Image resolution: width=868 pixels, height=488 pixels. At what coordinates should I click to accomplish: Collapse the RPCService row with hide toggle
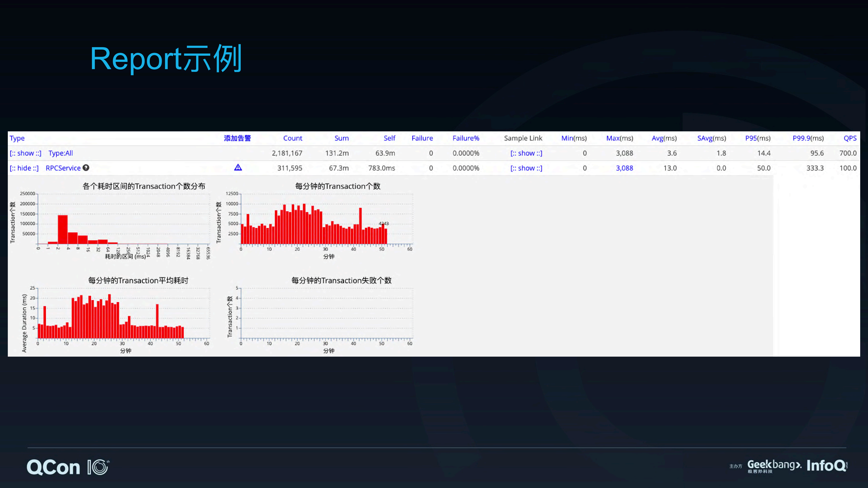pyautogui.click(x=24, y=168)
